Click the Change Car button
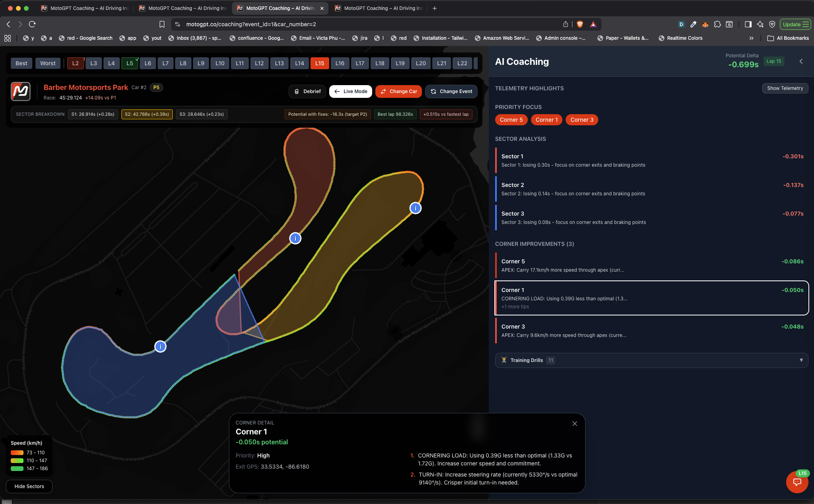Viewport: 814px width, 504px height. (398, 91)
